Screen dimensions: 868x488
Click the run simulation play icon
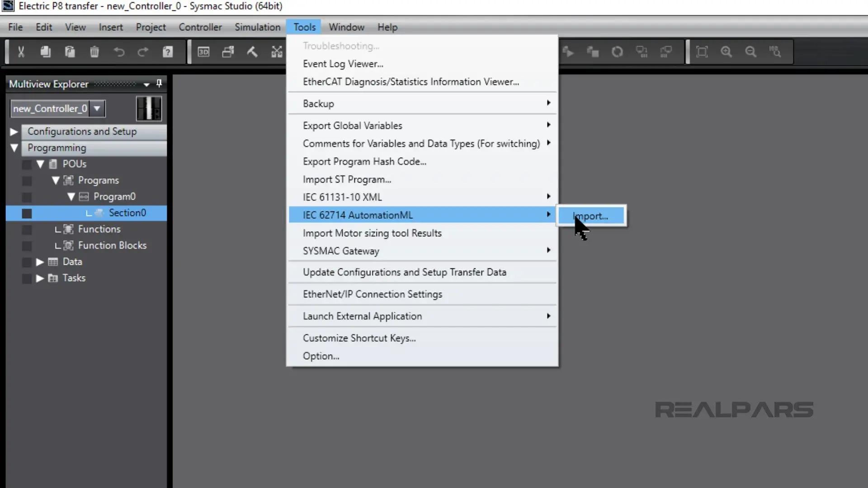(568, 52)
